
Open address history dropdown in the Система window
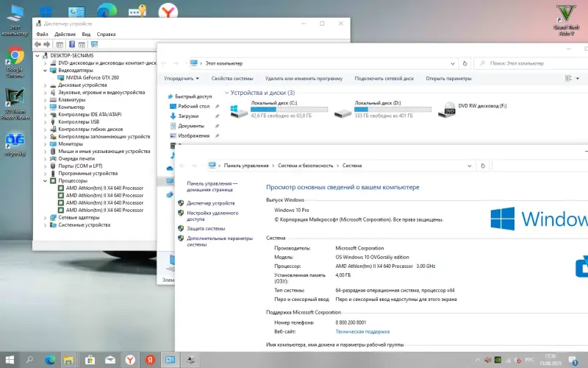click(469, 166)
